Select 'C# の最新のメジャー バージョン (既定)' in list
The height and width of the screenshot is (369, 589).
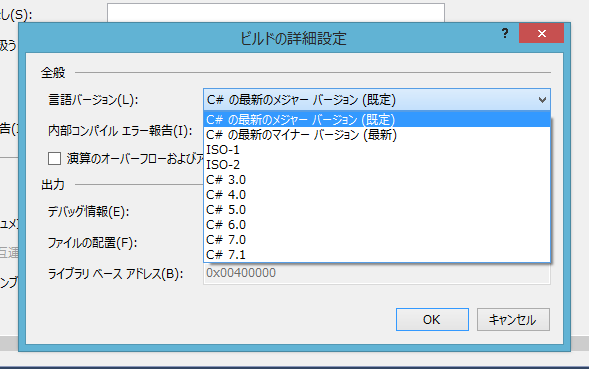tap(377, 119)
